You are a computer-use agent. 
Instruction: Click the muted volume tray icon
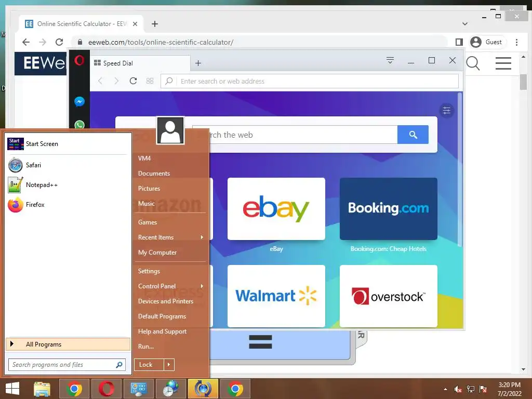point(458,389)
